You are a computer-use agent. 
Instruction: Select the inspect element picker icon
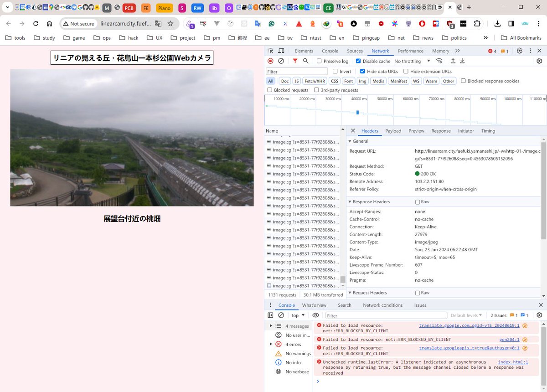tap(270, 51)
